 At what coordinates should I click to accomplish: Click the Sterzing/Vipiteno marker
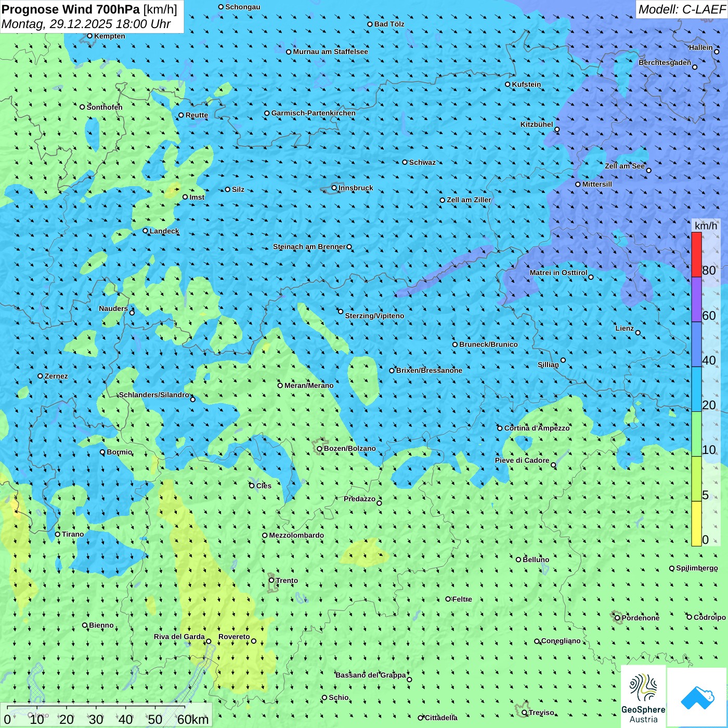[341, 311]
